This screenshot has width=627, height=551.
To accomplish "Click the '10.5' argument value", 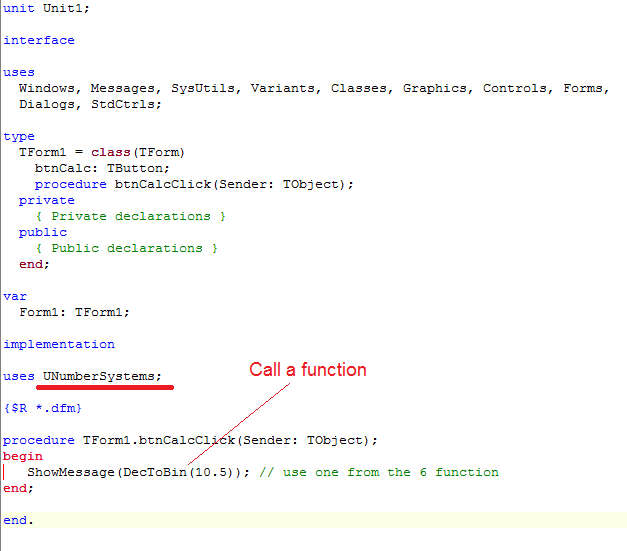I will [211, 472].
